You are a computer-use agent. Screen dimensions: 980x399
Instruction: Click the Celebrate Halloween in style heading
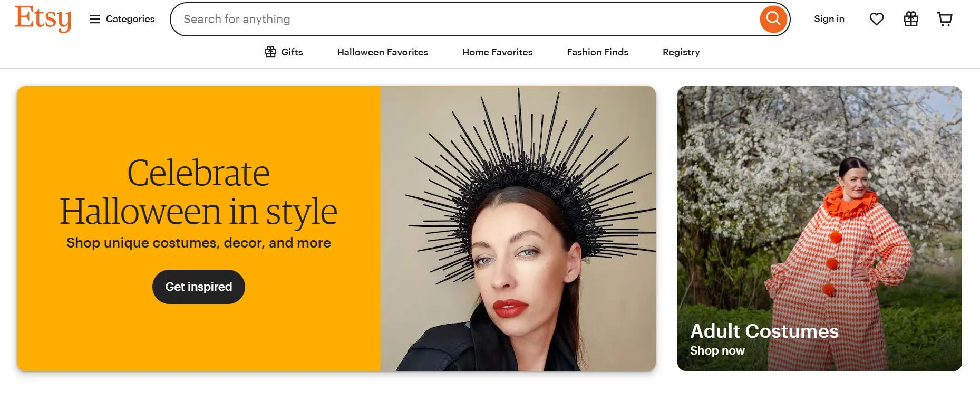point(198,192)
